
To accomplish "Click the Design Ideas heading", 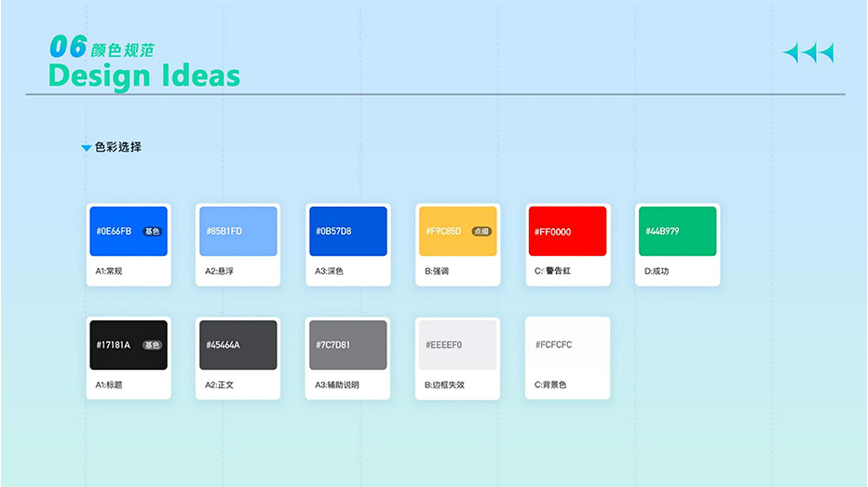I will coord(144,75).
